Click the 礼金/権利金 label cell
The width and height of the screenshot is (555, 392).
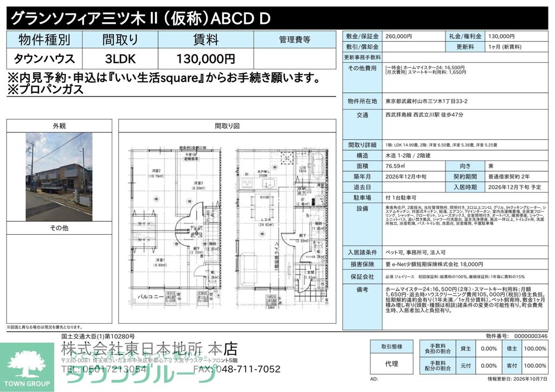[464, 36]
